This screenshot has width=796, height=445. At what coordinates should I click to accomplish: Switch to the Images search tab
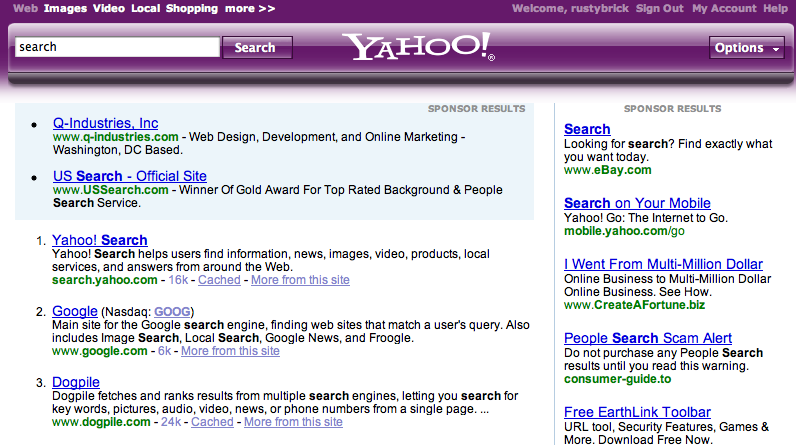(x=65, y=8)
